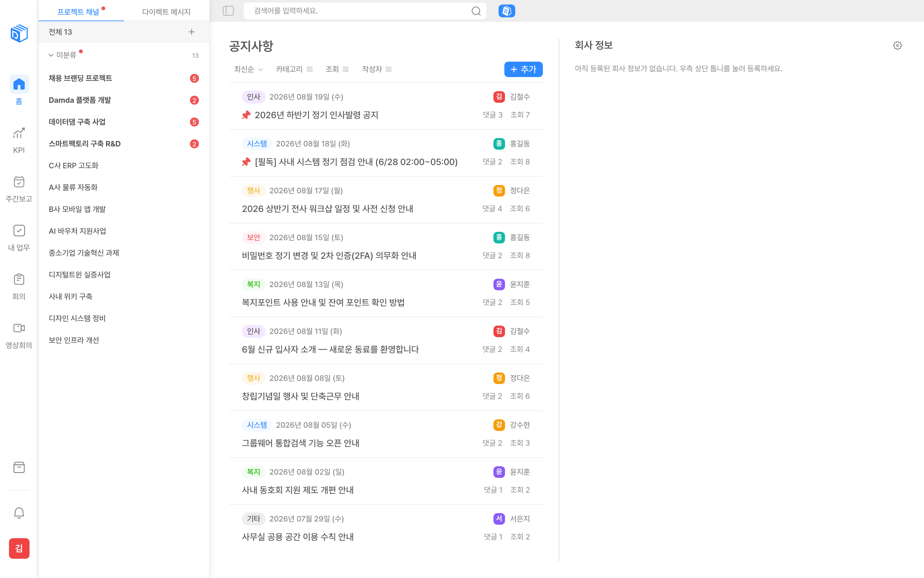The height and width of the screenshot is (578, 924).
Task: Click the blue app logo at top left
Action: (x=19, y=33)
